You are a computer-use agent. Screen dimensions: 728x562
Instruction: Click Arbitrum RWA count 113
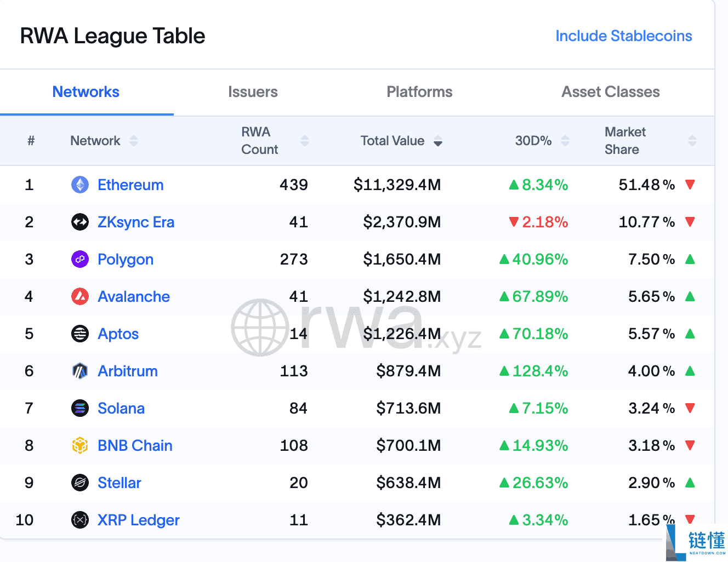tap(294, 371)
